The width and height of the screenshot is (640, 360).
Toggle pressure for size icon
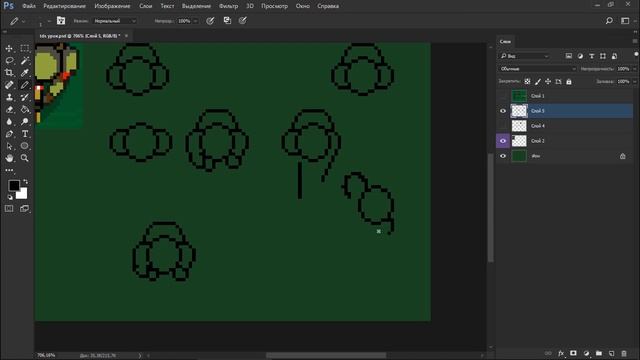243,20
